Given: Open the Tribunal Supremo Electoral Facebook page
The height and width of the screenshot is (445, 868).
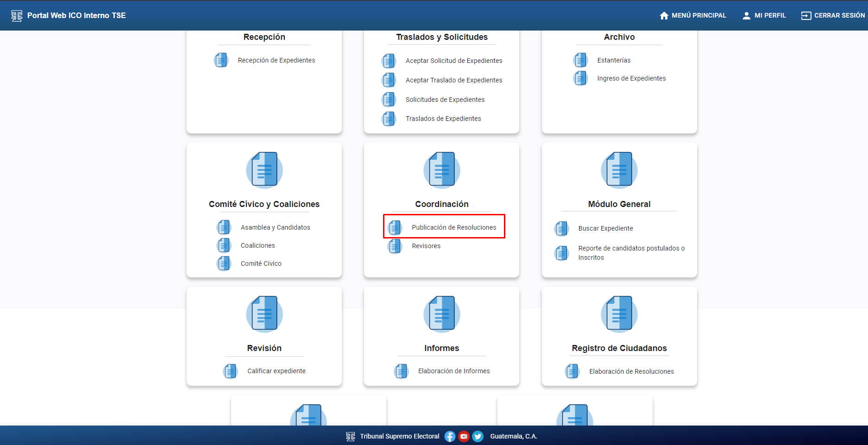Looking at the screenshot, I should (x=450, y=436).
